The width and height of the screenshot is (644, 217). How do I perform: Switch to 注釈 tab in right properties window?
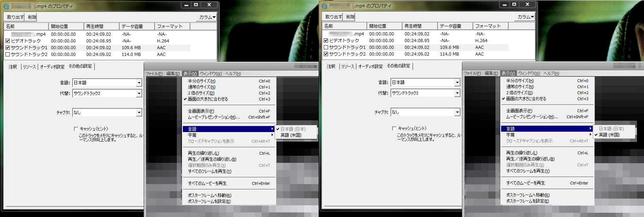click(331, 66)
